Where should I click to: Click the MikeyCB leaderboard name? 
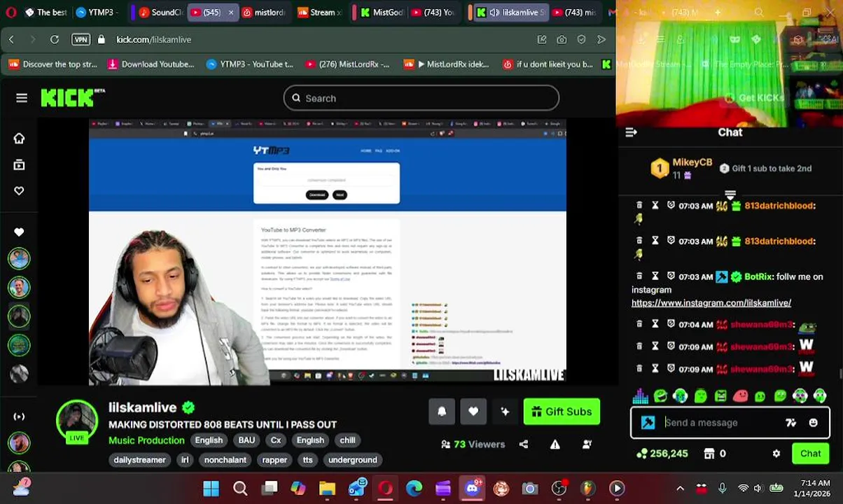tap(692, 162)
